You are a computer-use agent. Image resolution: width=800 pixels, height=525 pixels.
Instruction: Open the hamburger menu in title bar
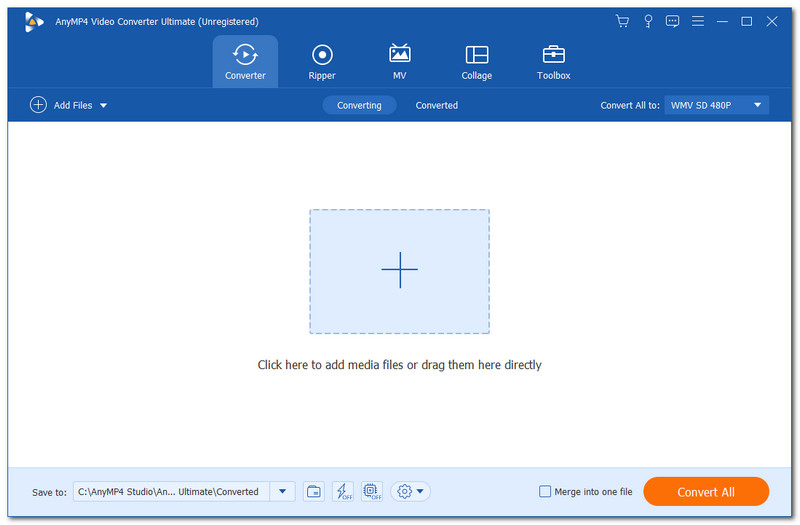pyautogui.click(x=697, y=21)
